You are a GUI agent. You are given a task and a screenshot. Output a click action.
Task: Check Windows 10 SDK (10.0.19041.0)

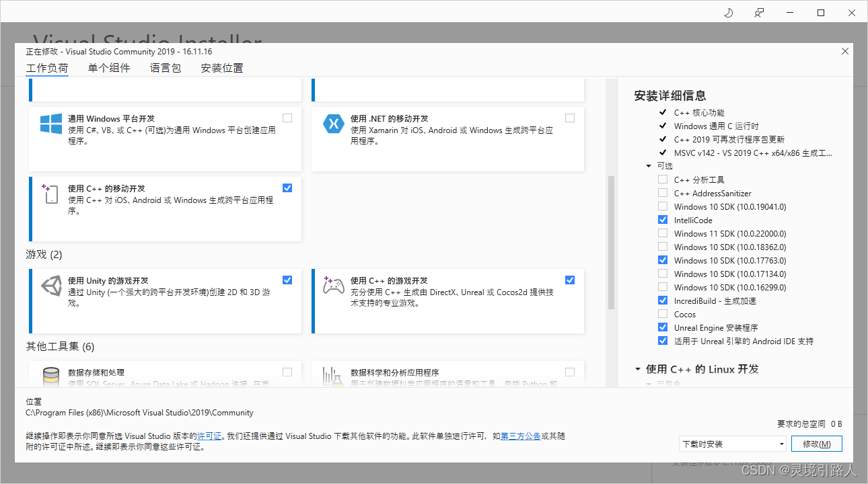pos(663,206)
